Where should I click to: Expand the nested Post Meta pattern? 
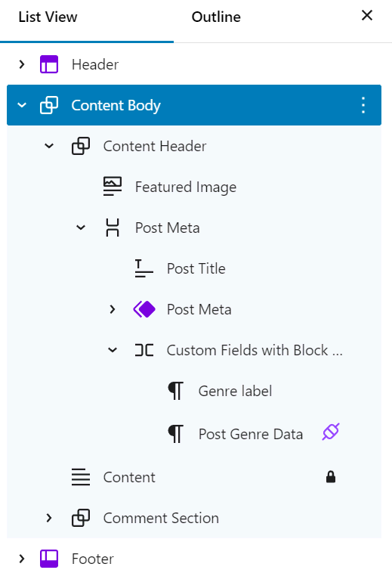click(113, 309)
